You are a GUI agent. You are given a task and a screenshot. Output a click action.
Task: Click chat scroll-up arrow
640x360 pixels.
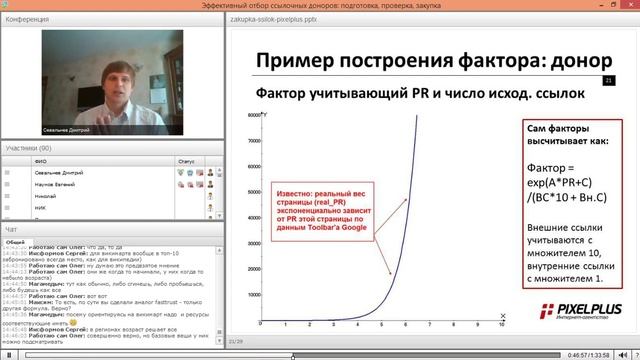tap(219, 250)
